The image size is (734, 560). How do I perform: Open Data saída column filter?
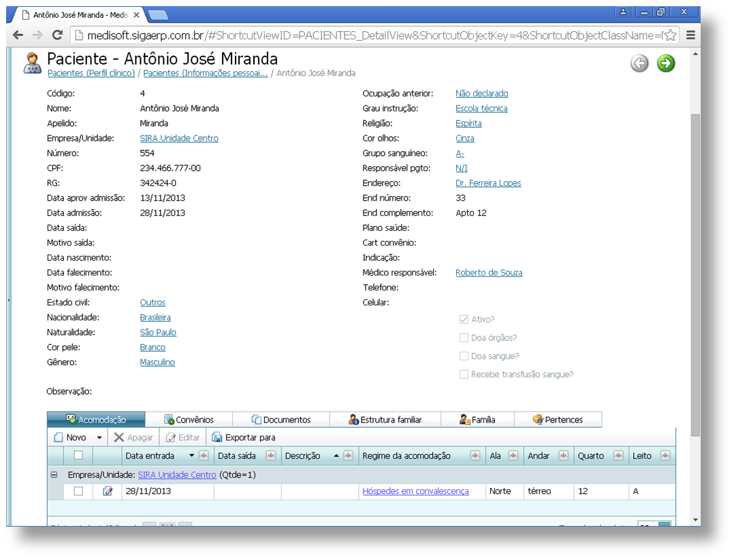click(270, 455)
